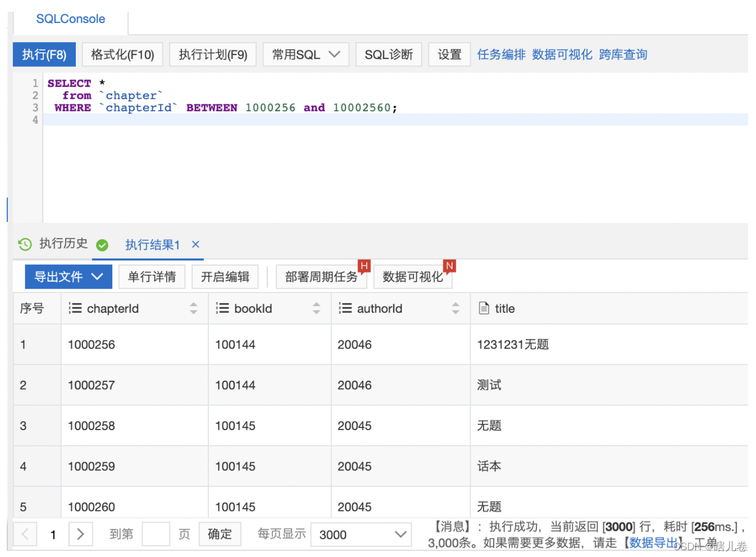Click the 格式化(F10) format button
Image resolution: width=756 pixels, height=557 pixels.
point(122,54)
